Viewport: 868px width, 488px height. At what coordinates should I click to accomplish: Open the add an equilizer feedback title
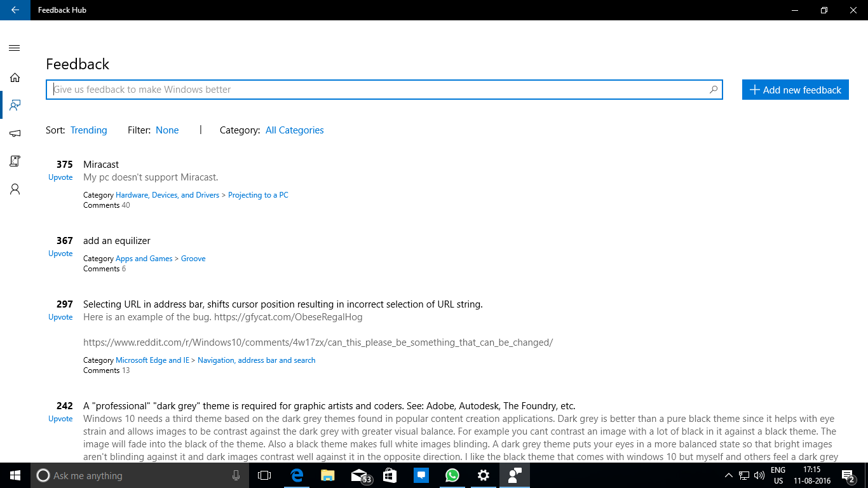117,241
